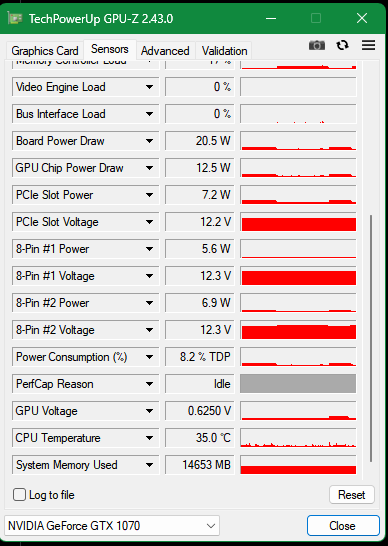This screenshot has height=546, width=388.
Task: Click the PCIe Slot Power 7.2 W value
Action: (x=200, y=195)
